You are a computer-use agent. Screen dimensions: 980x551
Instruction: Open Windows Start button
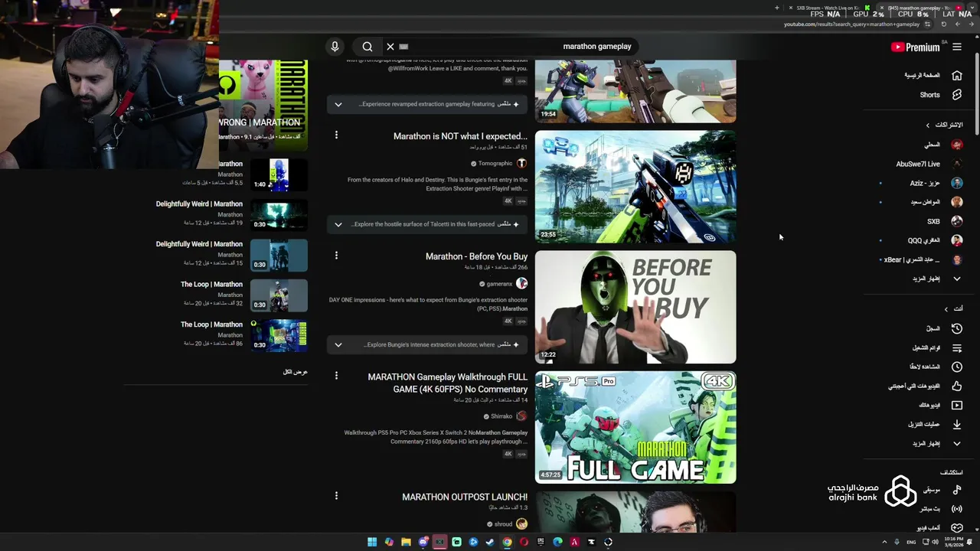coord(372,542)
